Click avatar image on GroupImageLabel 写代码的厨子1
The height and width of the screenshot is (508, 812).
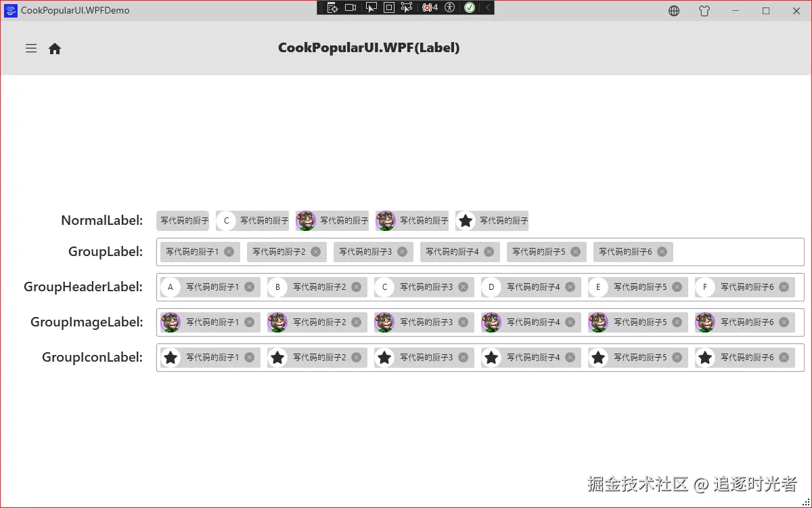click(171, 322)
